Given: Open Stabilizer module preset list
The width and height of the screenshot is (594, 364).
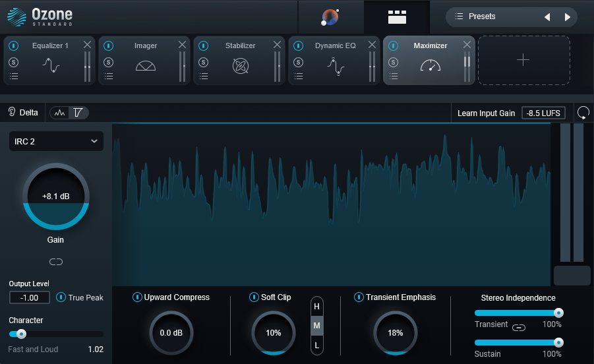Looking at the screenshot, I should click(204, 76).
